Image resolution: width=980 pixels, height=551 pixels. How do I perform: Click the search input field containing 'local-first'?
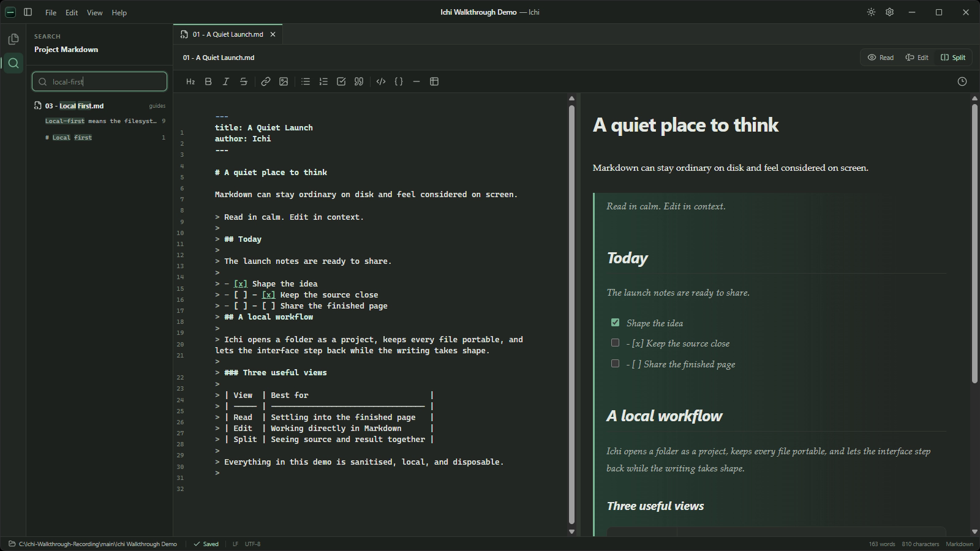point(99,81)
